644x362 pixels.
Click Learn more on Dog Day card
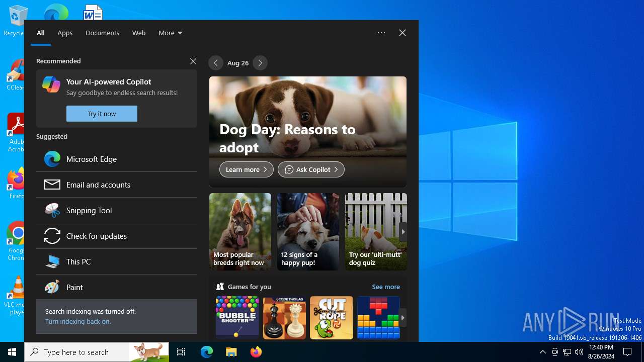point(247,169)
